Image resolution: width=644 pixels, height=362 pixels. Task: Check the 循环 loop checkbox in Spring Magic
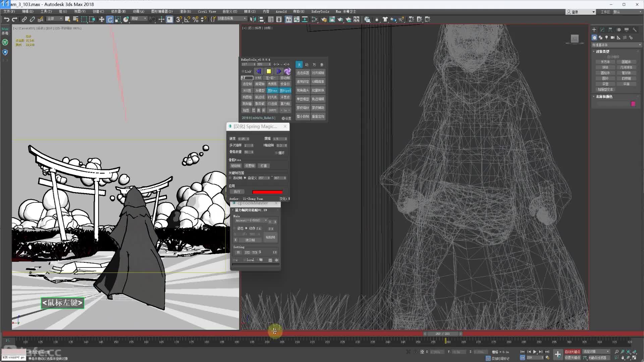(x=276, y=153)
